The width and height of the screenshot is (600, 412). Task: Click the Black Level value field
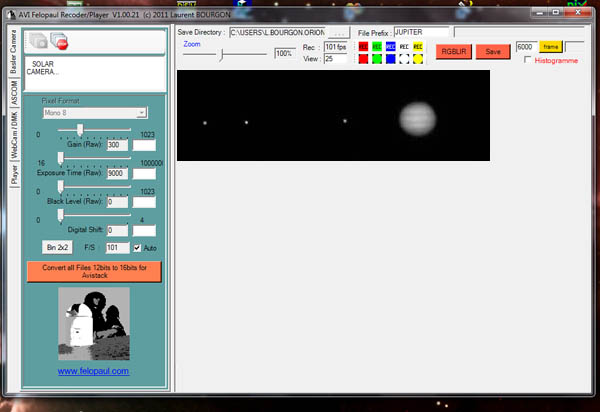click(x=117, y=202)
